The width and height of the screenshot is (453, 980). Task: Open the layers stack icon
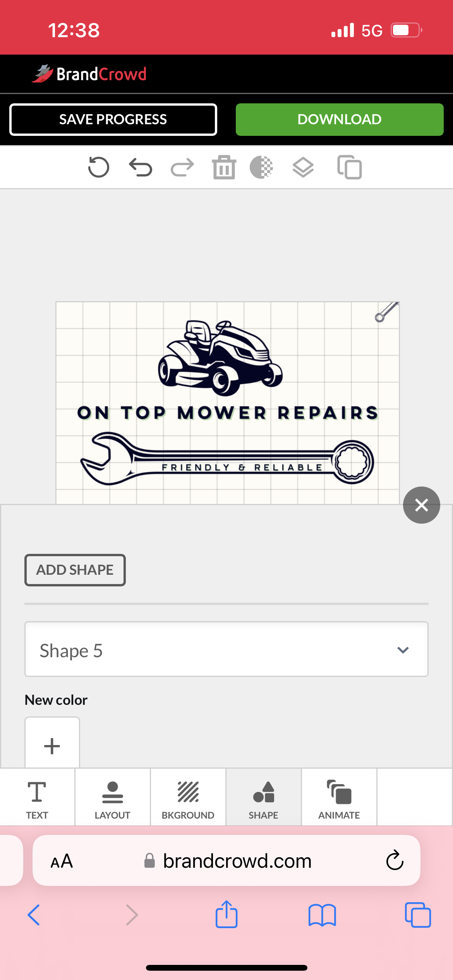pyautogui.click(x=303, y=167)
